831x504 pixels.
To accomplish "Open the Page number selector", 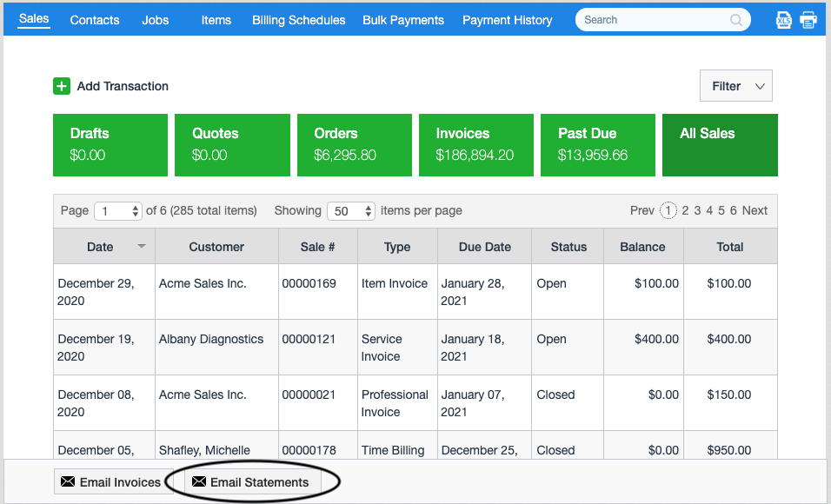I will tap(118, 211).
